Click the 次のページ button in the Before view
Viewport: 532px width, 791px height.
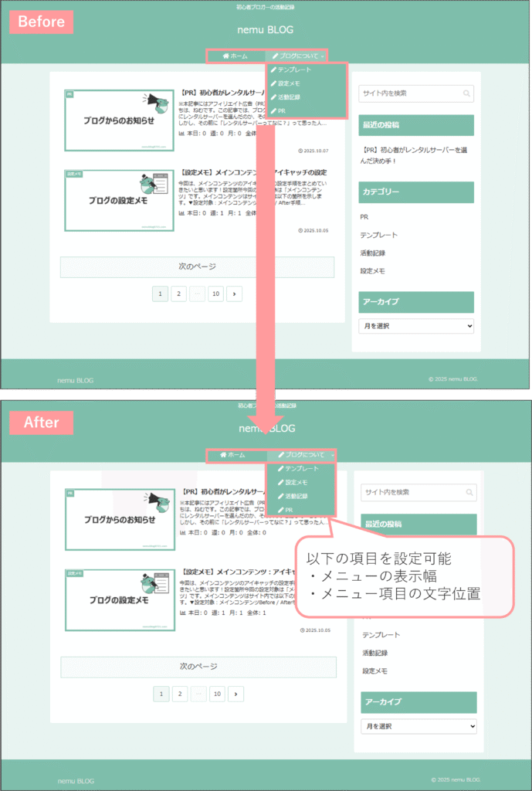coord(197,266)
